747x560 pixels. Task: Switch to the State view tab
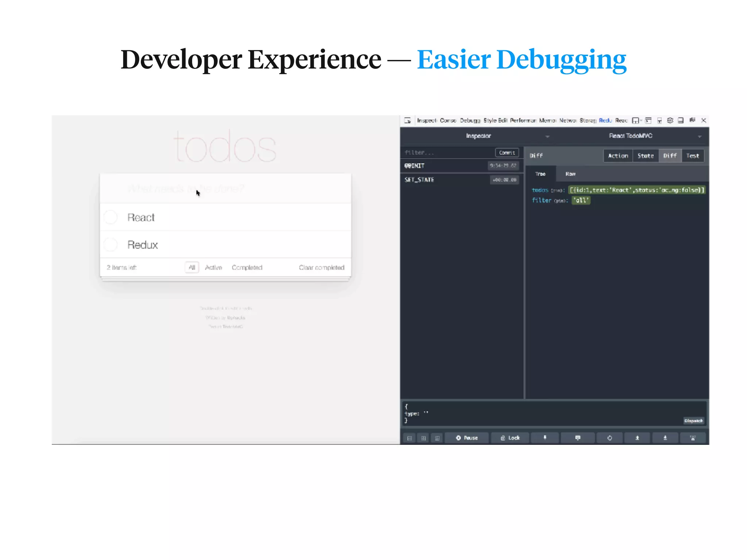(646, 156)
